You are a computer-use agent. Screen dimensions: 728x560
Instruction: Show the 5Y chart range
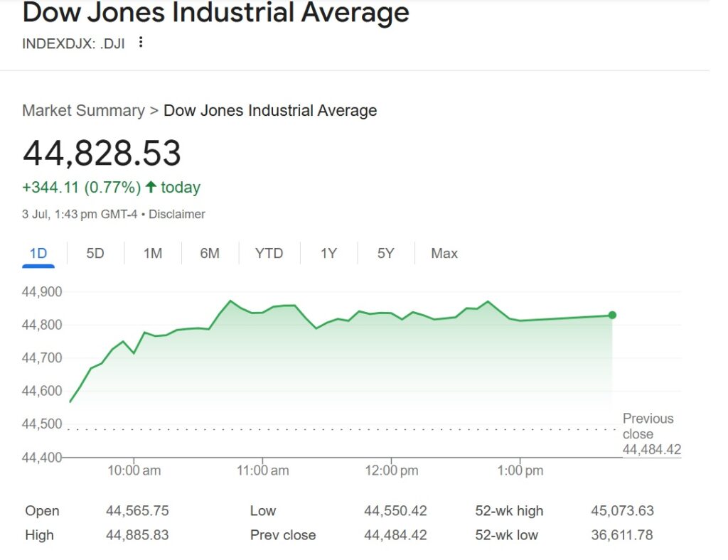click(385, 253)
